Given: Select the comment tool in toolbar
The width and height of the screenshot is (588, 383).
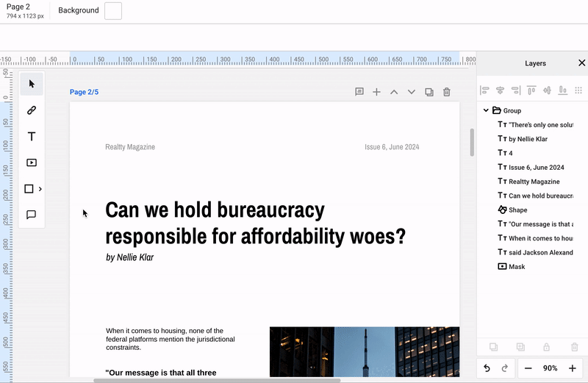Looking at the screenshot, I should click(32, 215).
